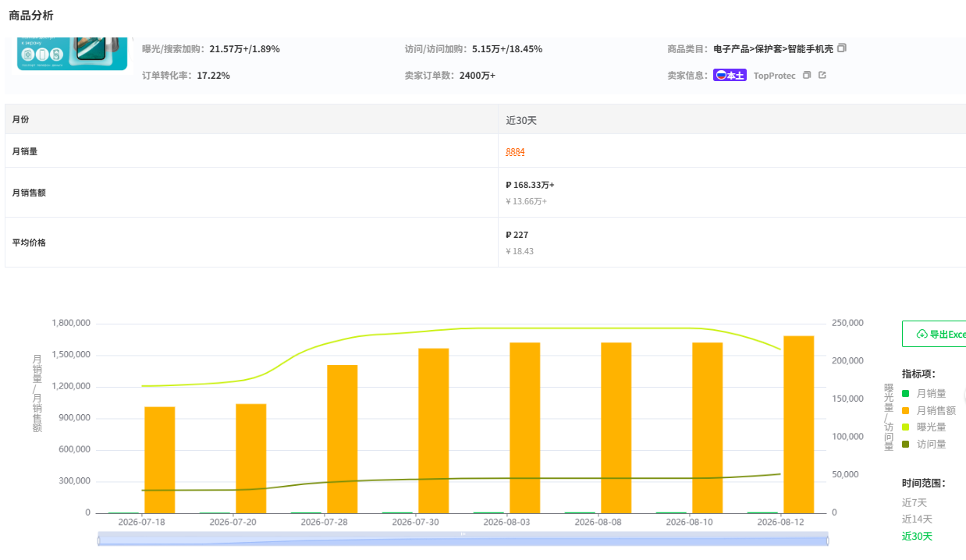Open seller TopProtec in external link
The width and height of the screenshot is (966, 560).
tap(822, 76)
